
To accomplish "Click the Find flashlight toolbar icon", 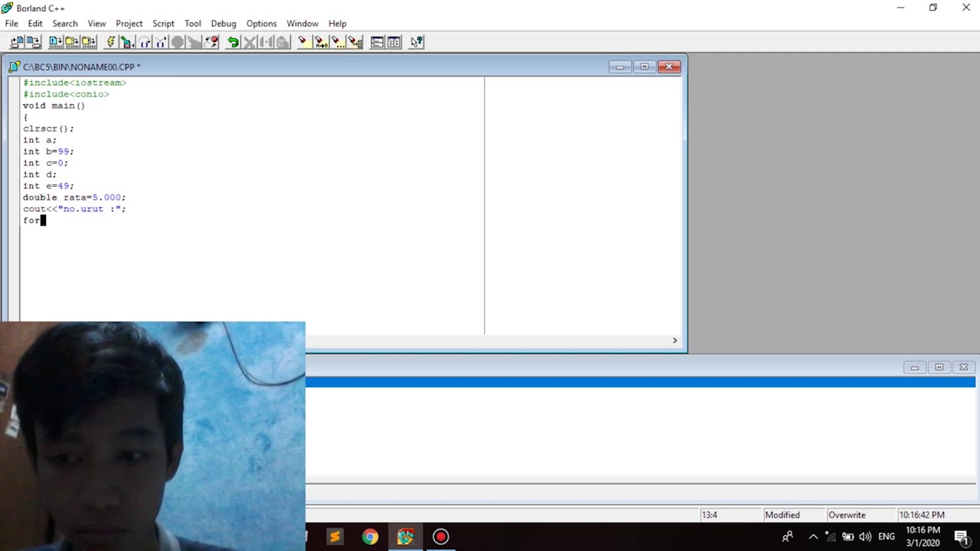I will [x=304, y=42].
